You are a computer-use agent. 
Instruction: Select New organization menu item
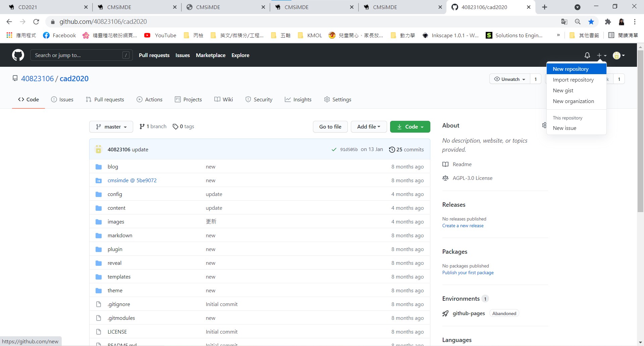click(576, 101)
